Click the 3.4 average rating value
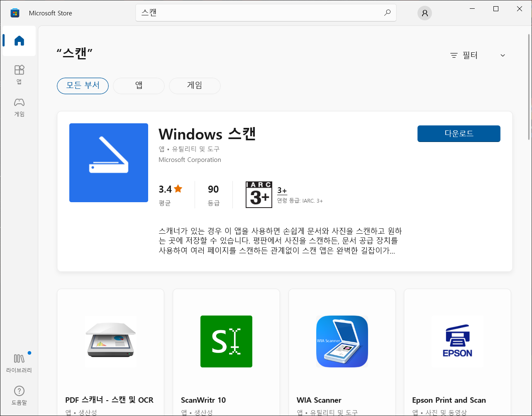The height and width of the screenshot is (416, 532). tap(165, 189)
